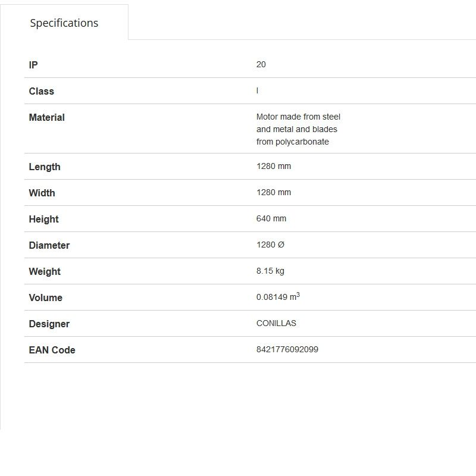
Task: Select the motor material description text
Action: tap(298, 129)
